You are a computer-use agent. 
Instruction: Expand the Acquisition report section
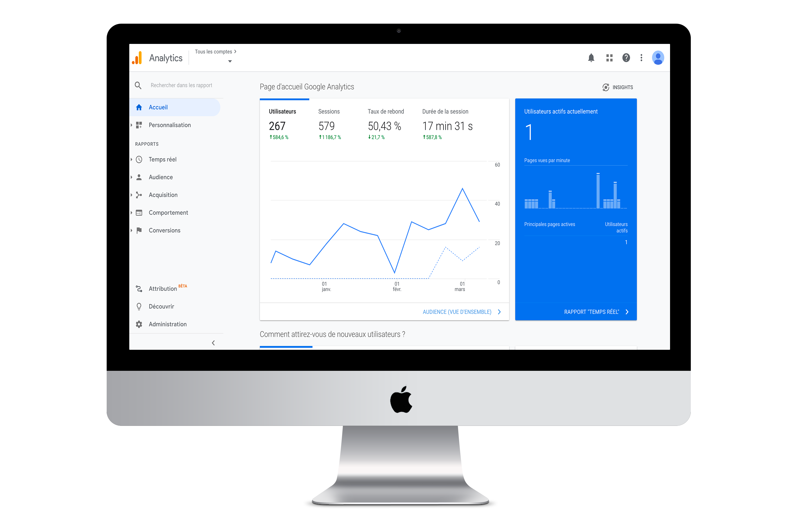[x=163, y=195]
